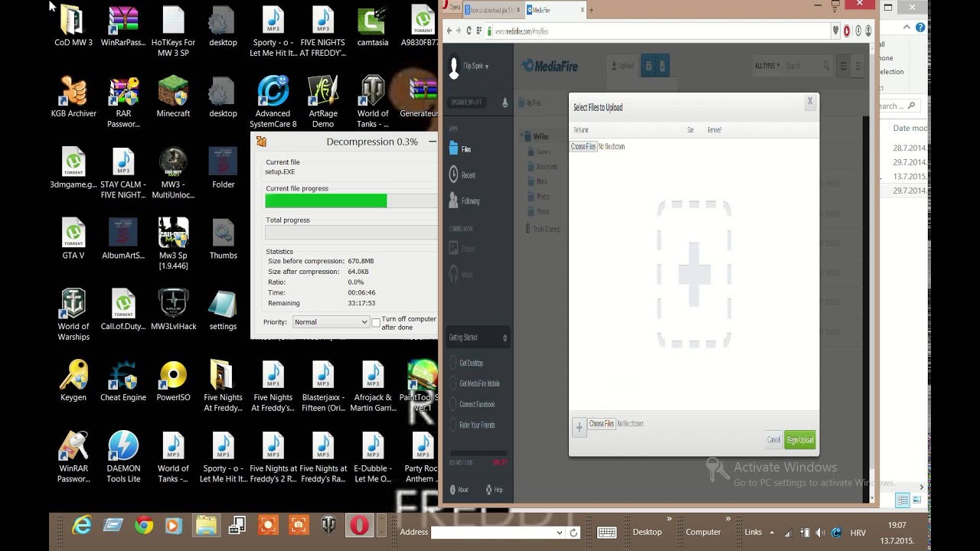Image resolution: width=980 pixels, height=551 pixels.
Task: Click the UPGRADE 50% OFF button
Action: (465, 103)
